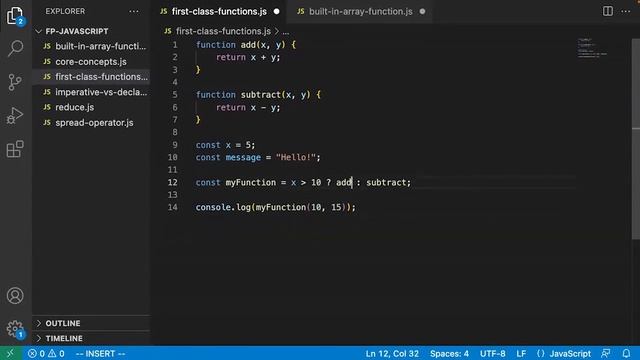Screen dimensions: 640x360
Task: Click the breadcrumb ellipsis after the file name
Action: click(x=286, y=31)
